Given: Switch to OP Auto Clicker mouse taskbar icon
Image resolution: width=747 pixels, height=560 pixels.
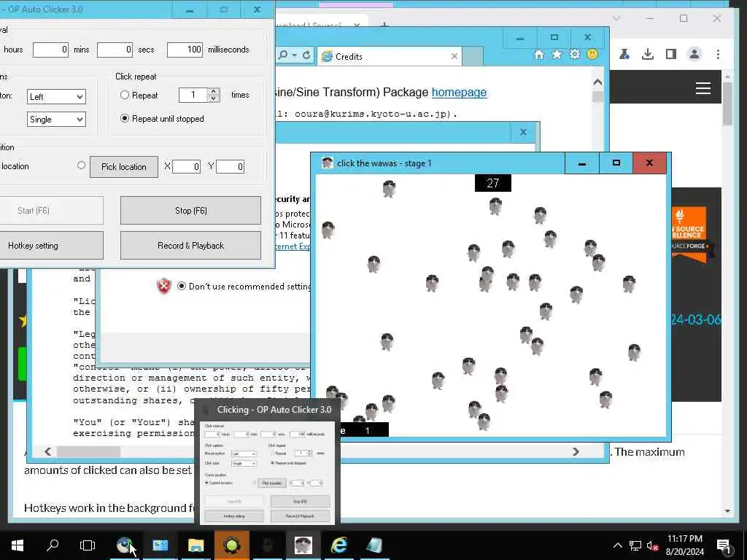Looking at the screenshot, I should click(267, 545).
